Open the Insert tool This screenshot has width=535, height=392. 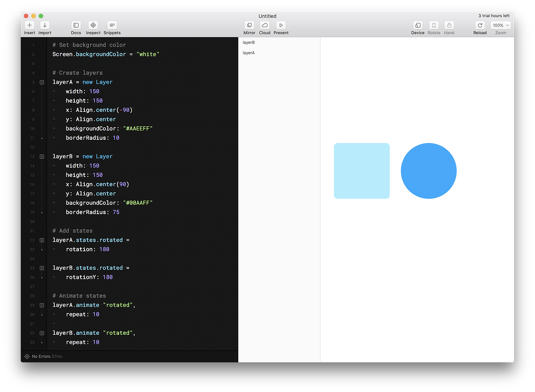tap(29, 25)
